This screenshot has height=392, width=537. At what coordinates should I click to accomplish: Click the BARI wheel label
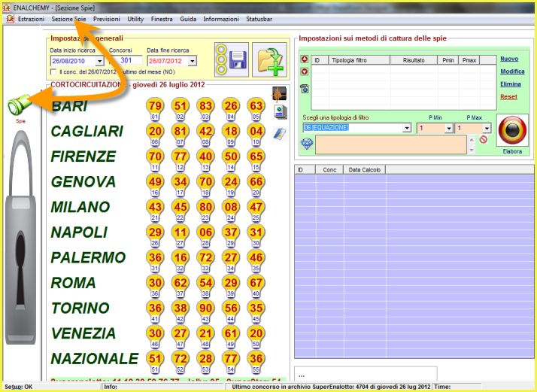pos(69,106)
